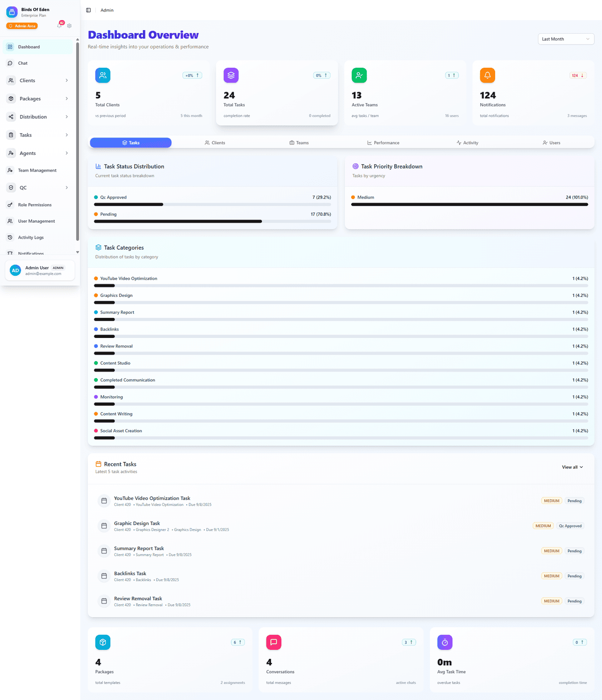Expand the Distribution sidebar section

click(x=38, y=117)
